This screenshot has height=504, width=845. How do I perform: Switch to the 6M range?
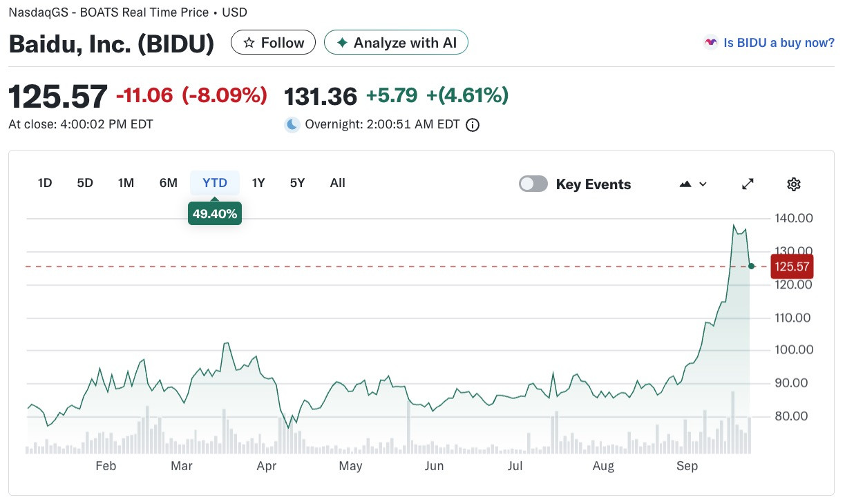click(x=169, y=183)
